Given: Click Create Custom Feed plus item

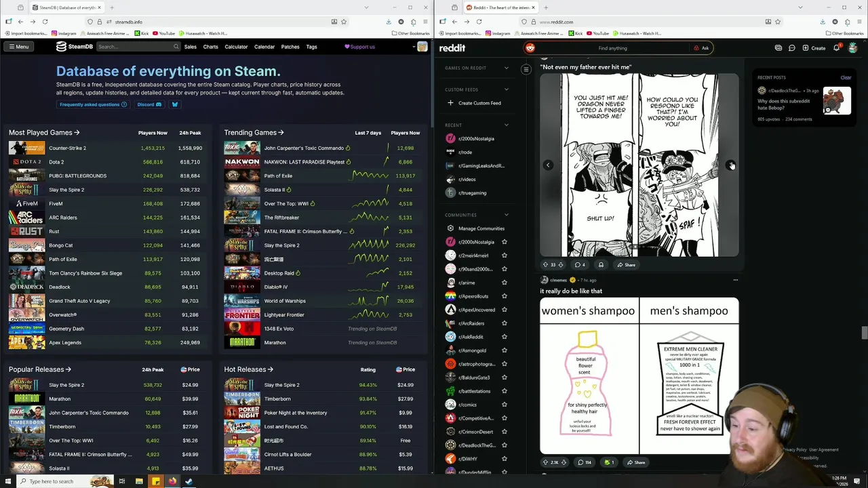Looking at the screenshot, I should click(x=474, y=103).
